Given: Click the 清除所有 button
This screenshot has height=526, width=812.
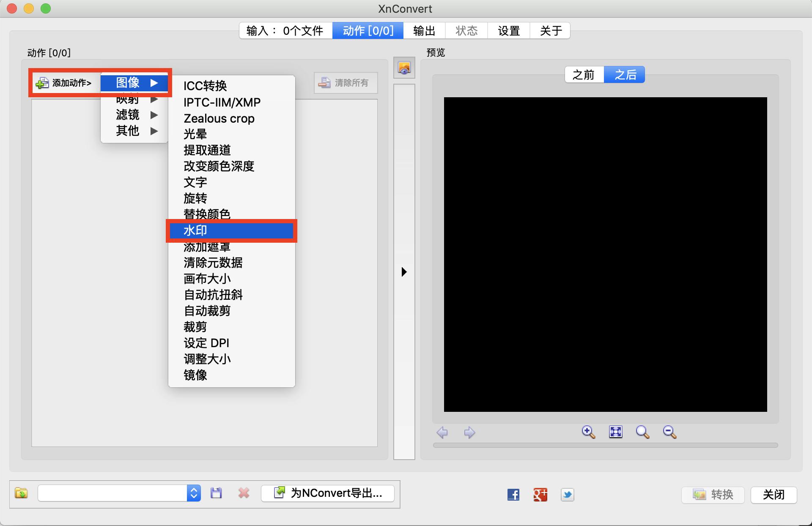Looking at the screenshot, I should (346, 83).
